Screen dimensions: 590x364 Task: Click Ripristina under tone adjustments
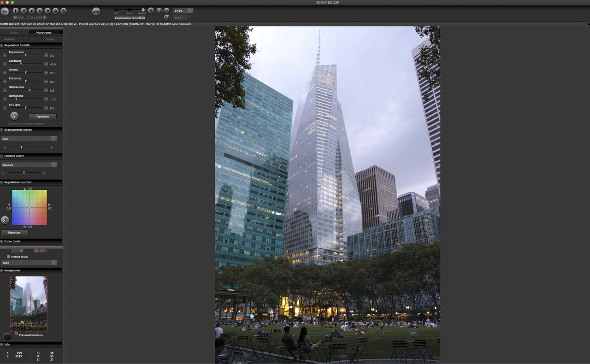[42, 117]
